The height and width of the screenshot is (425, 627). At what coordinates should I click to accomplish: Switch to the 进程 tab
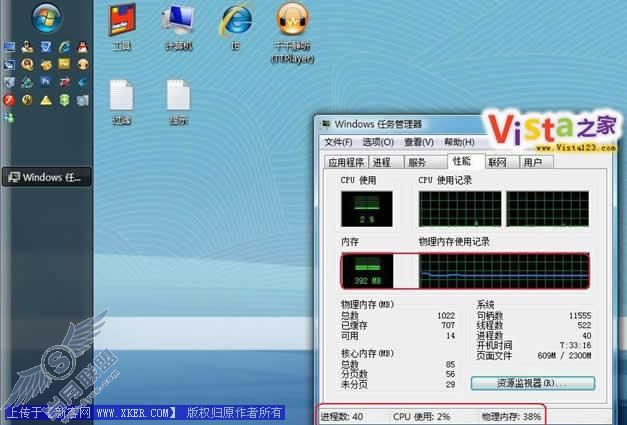point(386,162)
